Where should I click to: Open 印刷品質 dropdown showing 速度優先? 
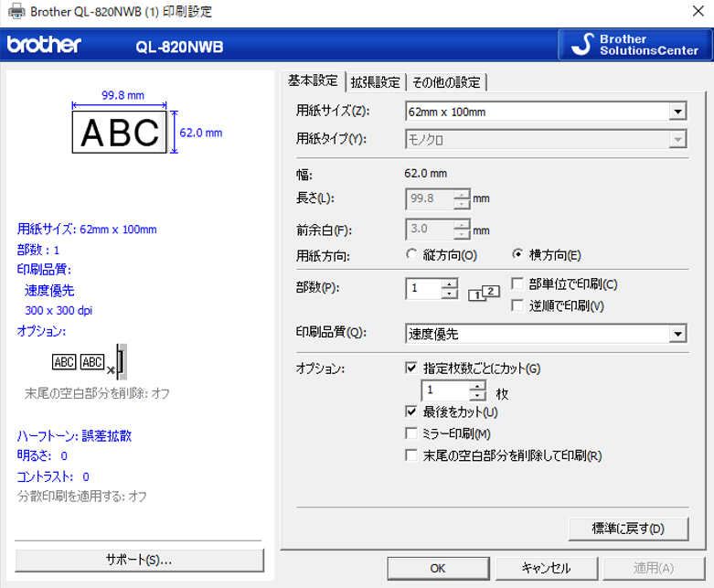pyautogui.click(x=546, y=334)
